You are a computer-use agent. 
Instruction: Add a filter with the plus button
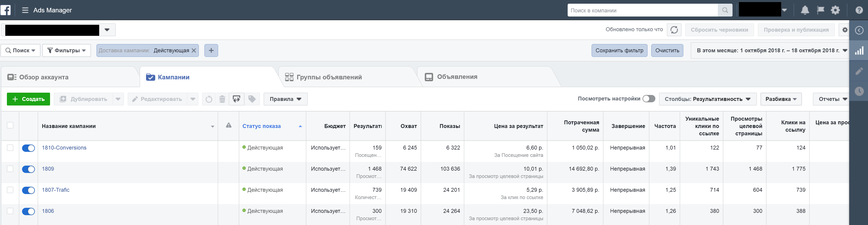211,50
